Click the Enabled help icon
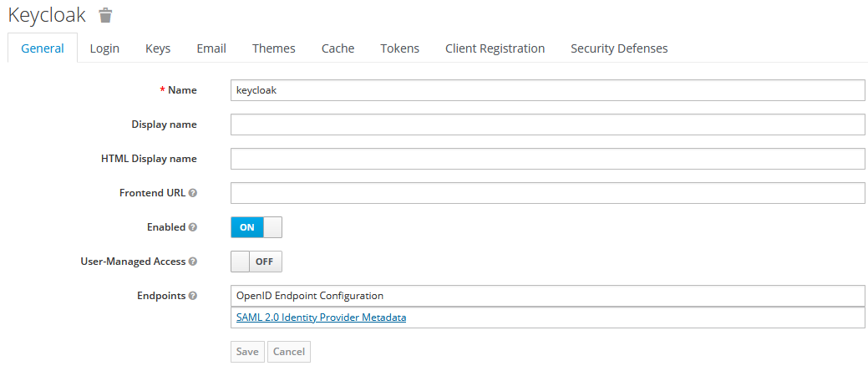The image size is (868, 371). (193, 227)
